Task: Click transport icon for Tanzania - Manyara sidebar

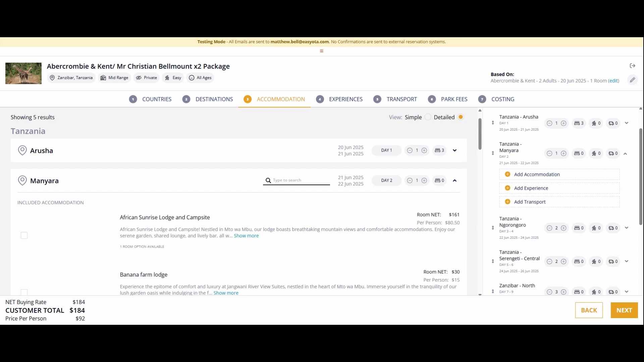Action: click(613, 154)
